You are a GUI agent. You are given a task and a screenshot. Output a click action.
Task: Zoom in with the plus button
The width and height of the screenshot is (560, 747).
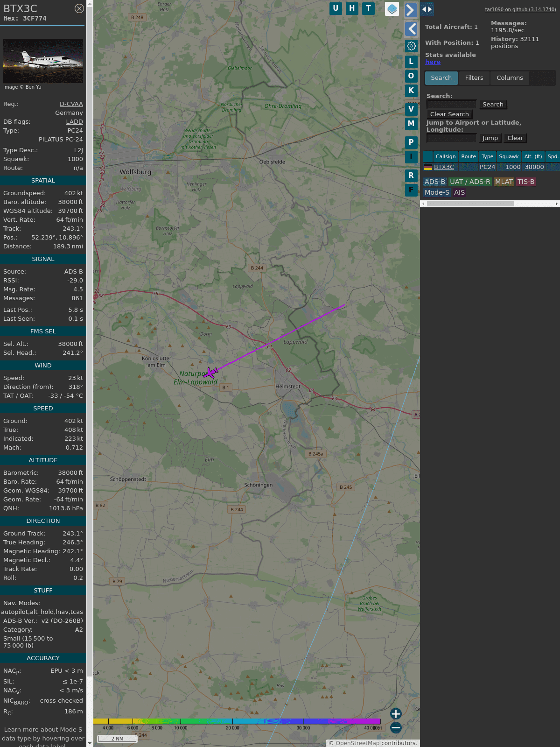[396, 714]
